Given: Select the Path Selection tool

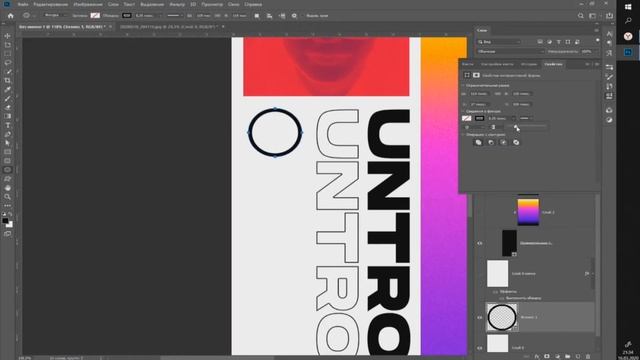Looking at the screenshot, I should point(7,143).
